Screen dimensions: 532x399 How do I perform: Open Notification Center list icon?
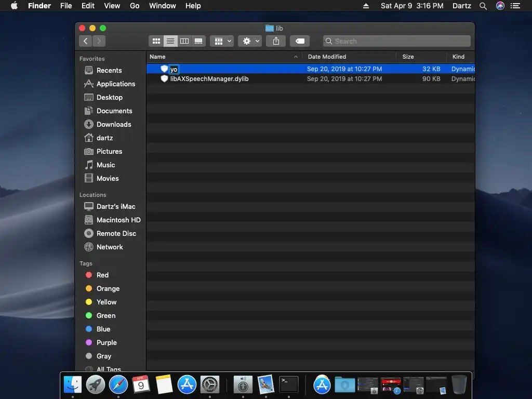[x=515, y=6]
